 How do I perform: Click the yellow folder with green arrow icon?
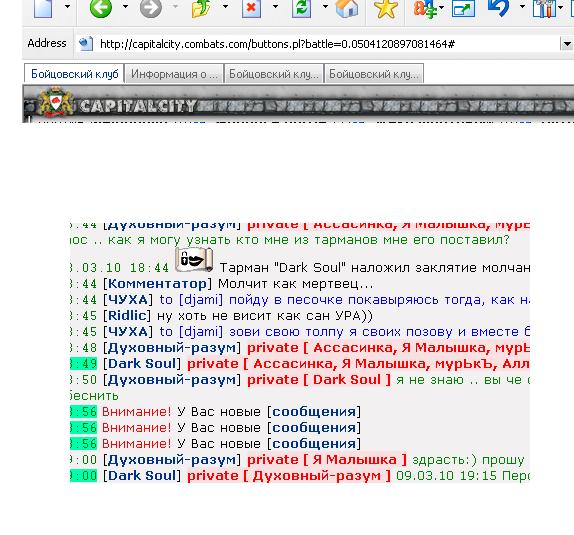tap(201, 8)
